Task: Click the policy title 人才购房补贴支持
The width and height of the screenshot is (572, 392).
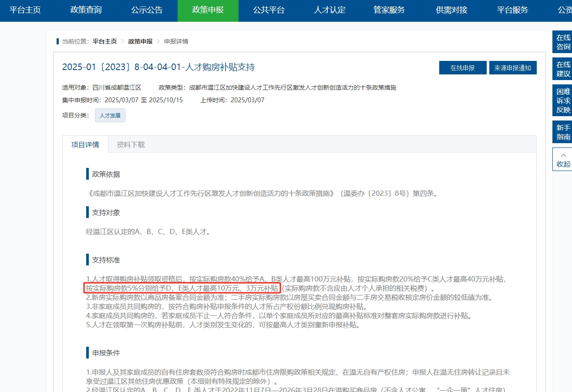Action: (x=158, y=67)
